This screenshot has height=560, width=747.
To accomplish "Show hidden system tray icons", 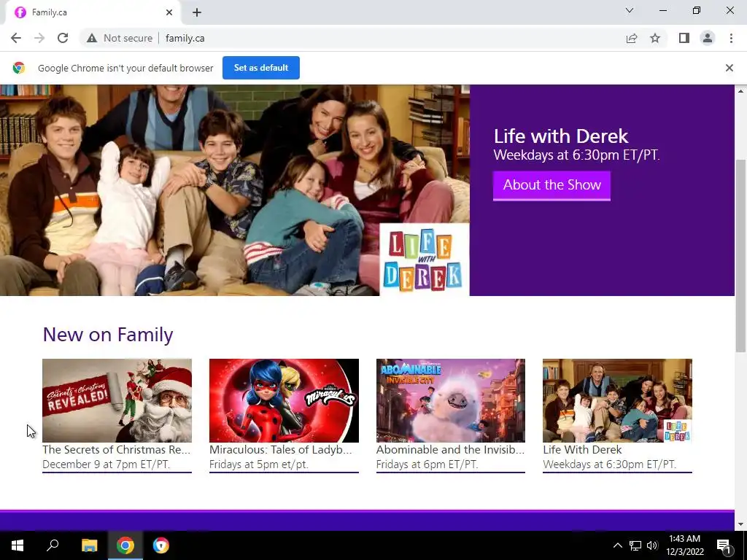I will [x=617, y=545].
